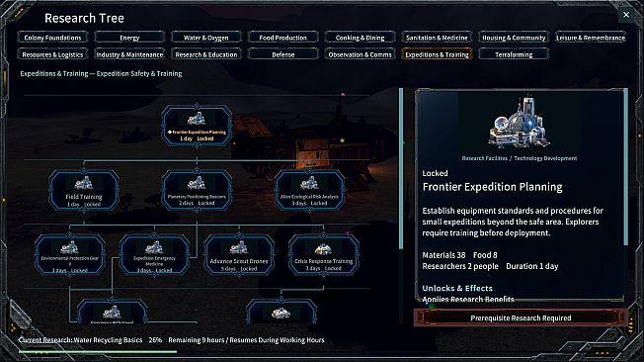Click the research tree vertical scrollbar
Image resolution: width=644 pixels, height=362 pixels.
[x=401, y=169]
